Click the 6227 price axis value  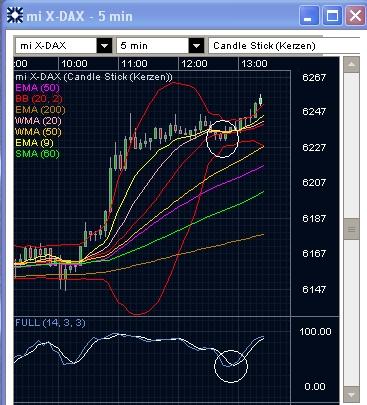click(x=314, y=147)
